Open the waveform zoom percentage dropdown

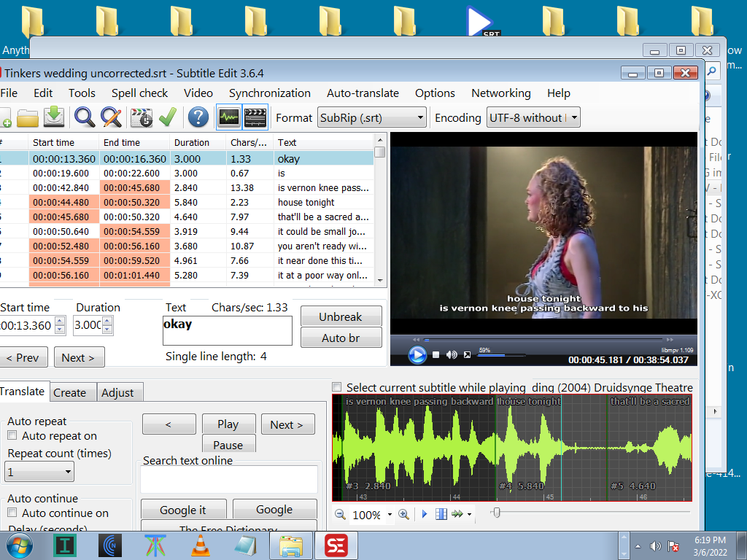click(390, 514)
